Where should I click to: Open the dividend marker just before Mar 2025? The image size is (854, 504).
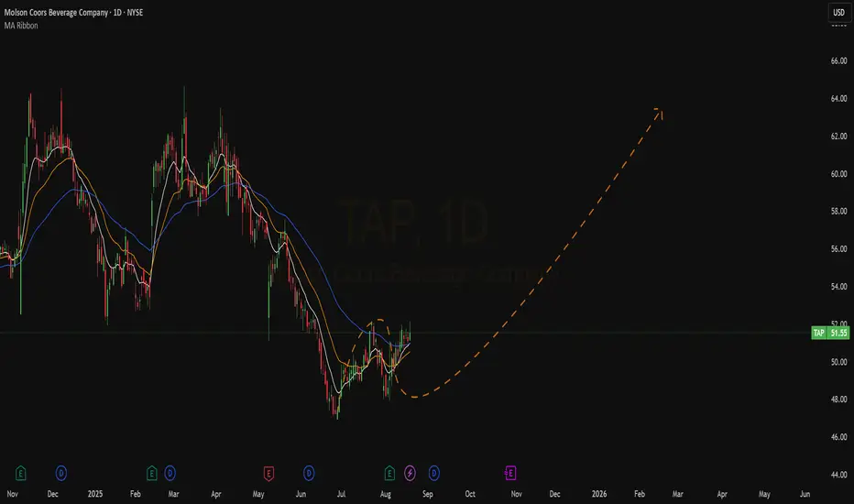(170, 473)
